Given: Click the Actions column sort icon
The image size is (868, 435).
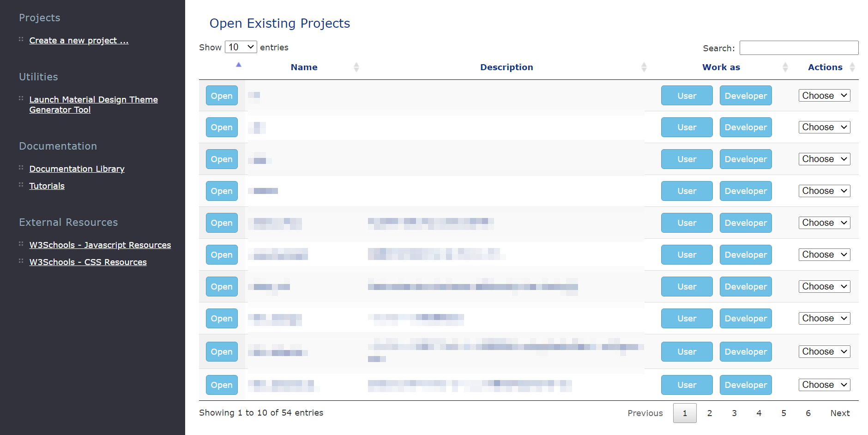Looking at the screenshot, I should (852, 67).
